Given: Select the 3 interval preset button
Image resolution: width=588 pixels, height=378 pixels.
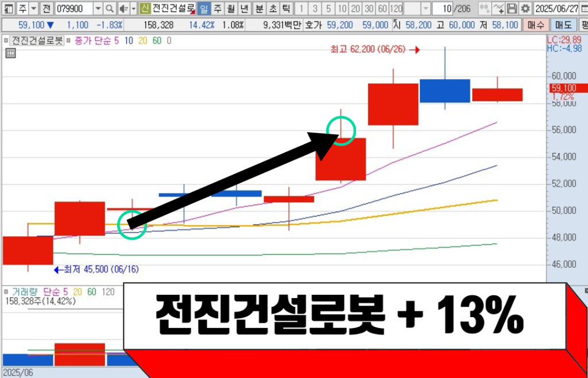Looking at the screenshot, I should coord(315,8).
